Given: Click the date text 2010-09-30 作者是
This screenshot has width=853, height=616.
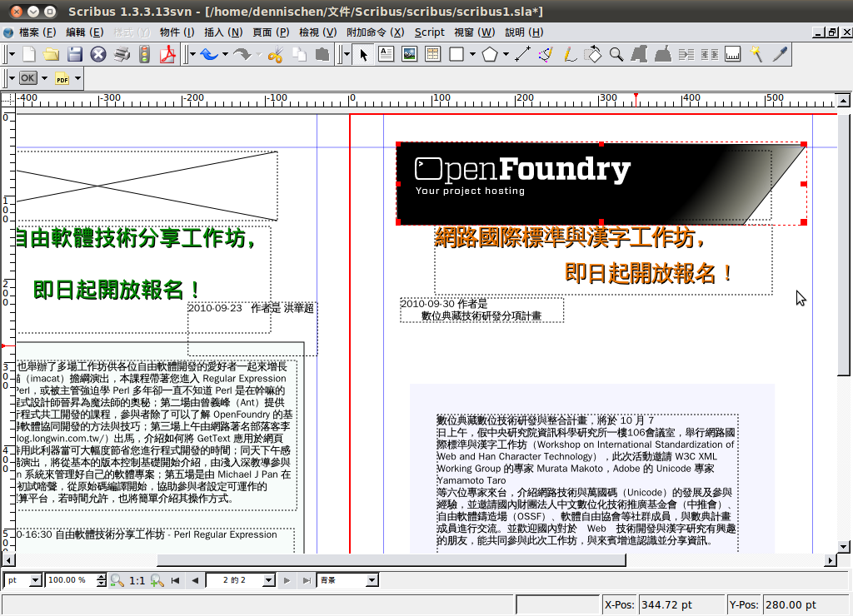Looking at the screenshot, I should [443, 303].
